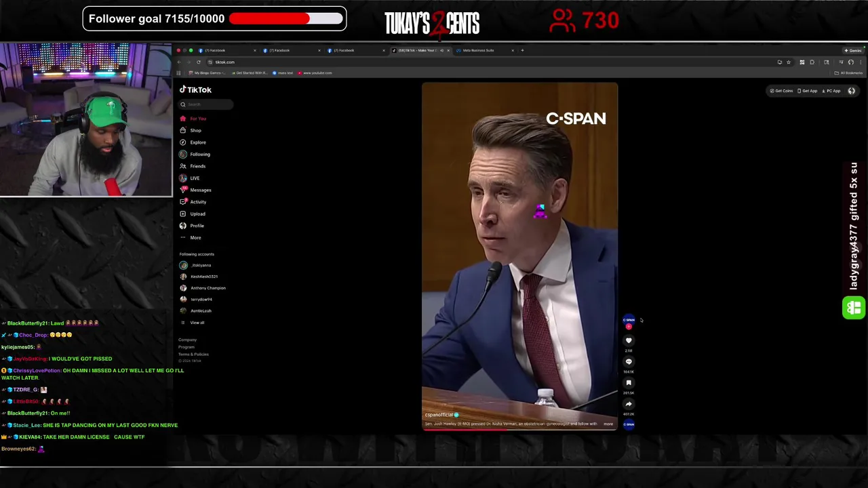868x488 pixels.
Task: Go back in browser
Action: pos(179,62)
